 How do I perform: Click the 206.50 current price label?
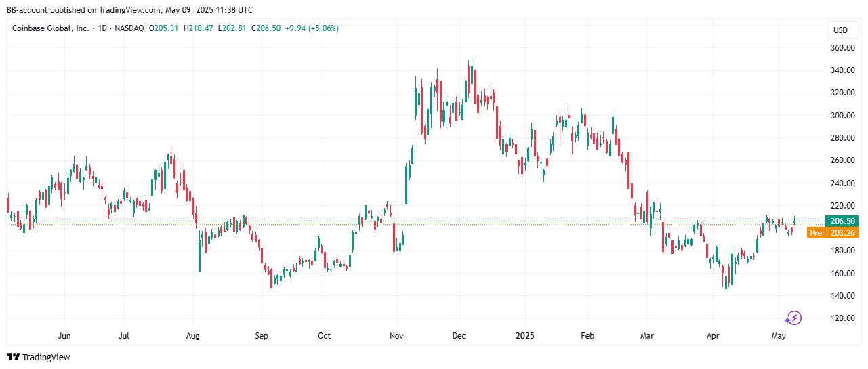tap(841, 221)
